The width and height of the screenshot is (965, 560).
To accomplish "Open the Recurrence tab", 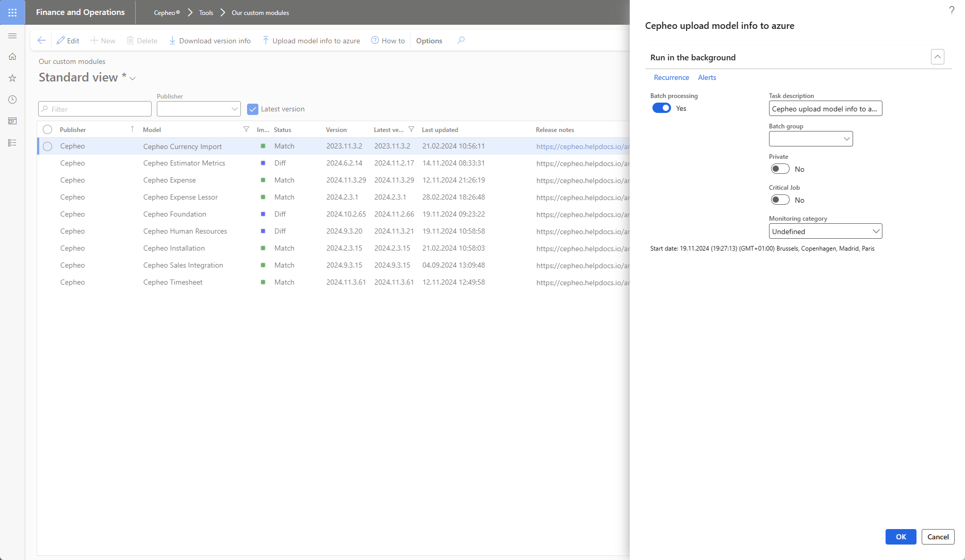I will 671,78.
